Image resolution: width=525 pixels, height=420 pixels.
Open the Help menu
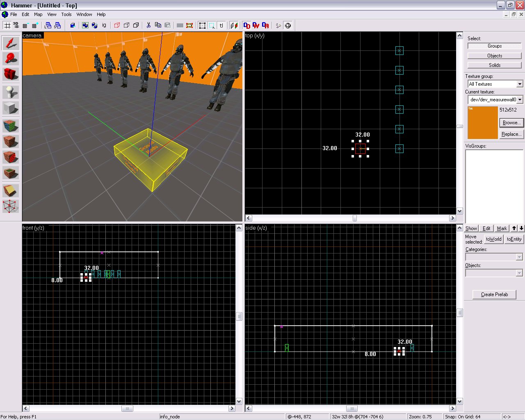pos(101,14)
